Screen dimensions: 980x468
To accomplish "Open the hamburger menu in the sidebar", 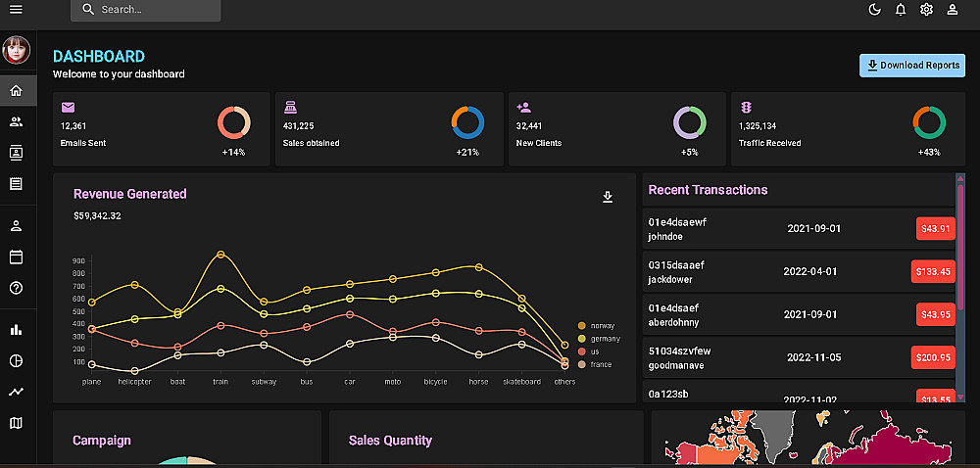I will 17,10.
